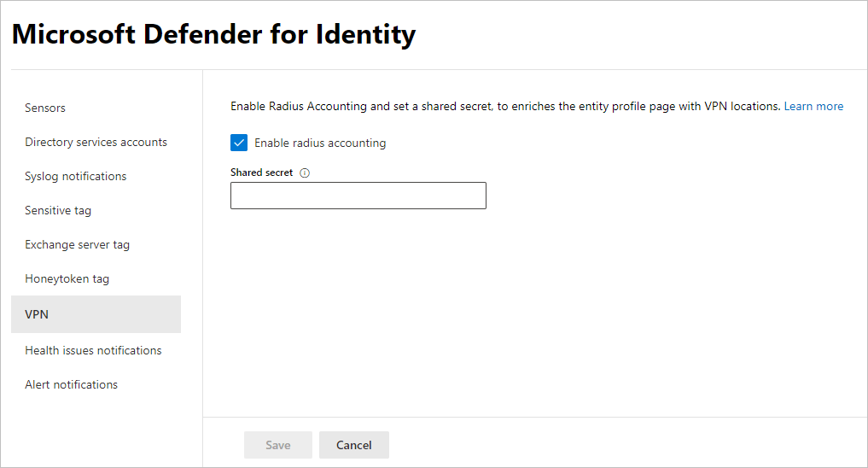Viewport: 868px width, 468px height.
Task: Click the 'Enable radius accounting' label text
Action: coord(320,143)
